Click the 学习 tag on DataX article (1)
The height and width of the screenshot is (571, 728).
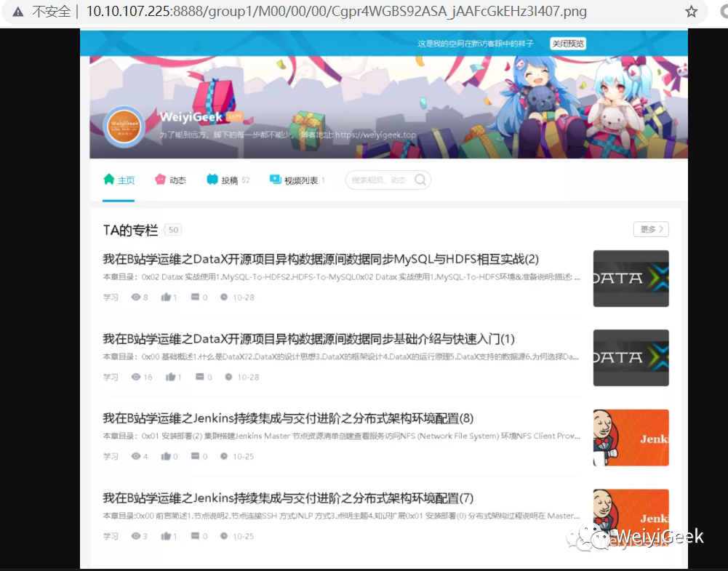pos(111,377)
